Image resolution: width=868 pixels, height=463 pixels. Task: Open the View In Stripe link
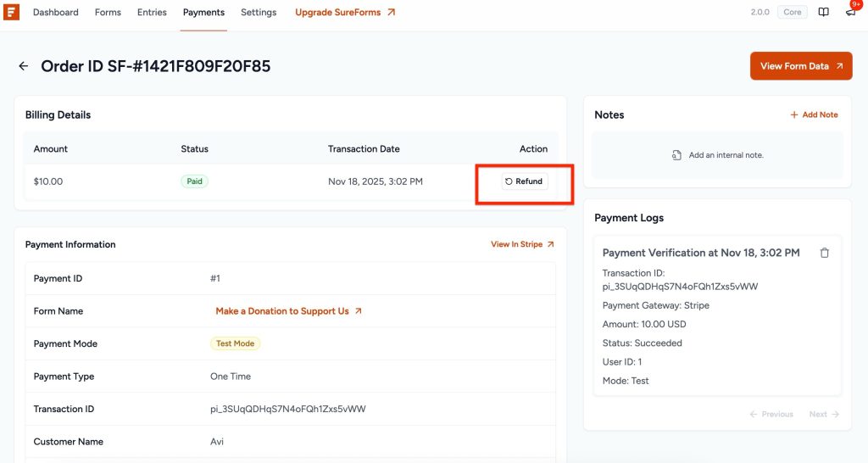click(522, 244)
